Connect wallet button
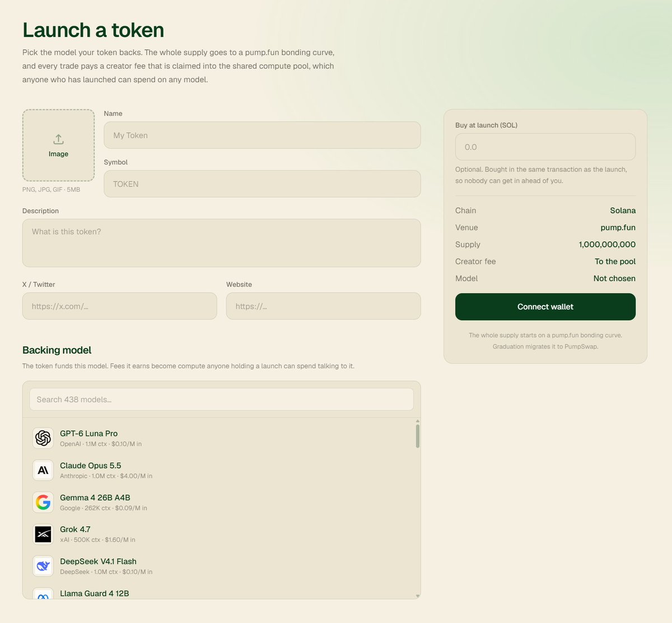This screenshot has height=623, width=672. [545, 307]
